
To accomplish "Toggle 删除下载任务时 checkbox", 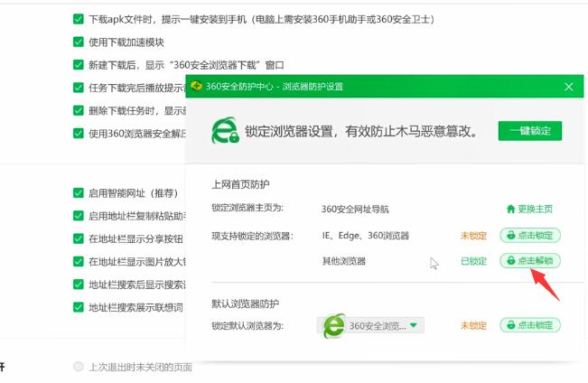I will (x=78, y=110).
